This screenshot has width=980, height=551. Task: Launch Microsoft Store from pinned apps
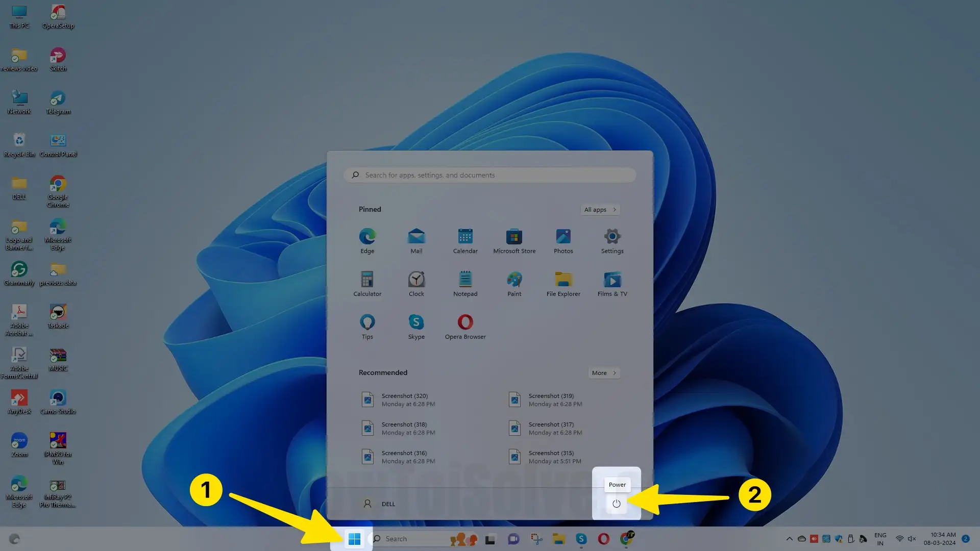(x=514, y=241)
